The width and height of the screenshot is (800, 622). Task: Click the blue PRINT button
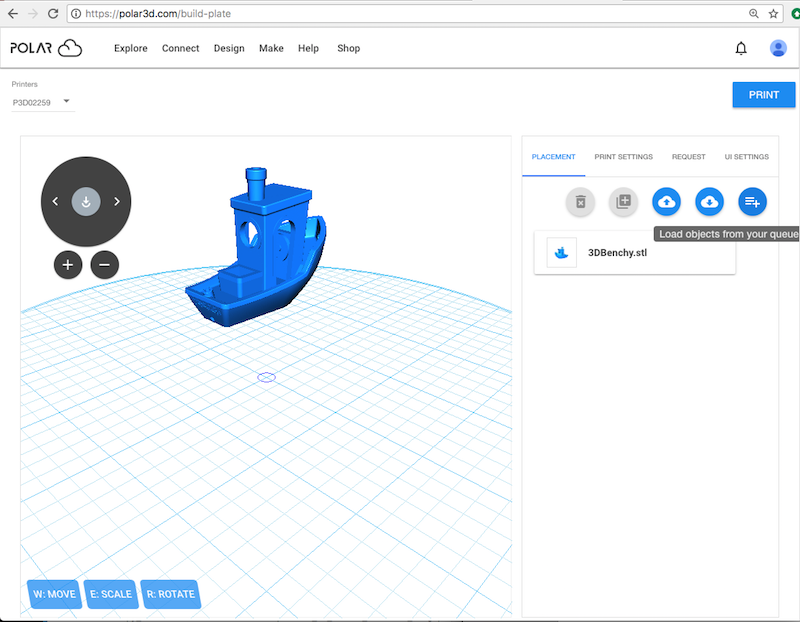coord(764,95)
